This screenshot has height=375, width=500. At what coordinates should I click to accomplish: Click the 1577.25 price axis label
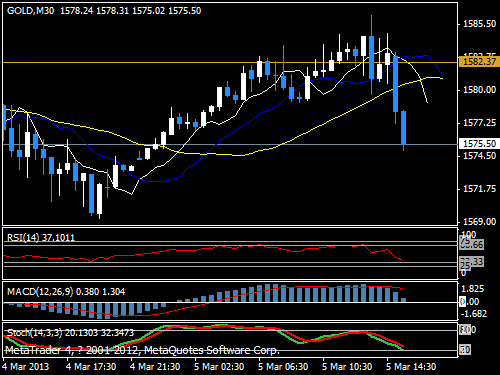click(x=480, y=123)
